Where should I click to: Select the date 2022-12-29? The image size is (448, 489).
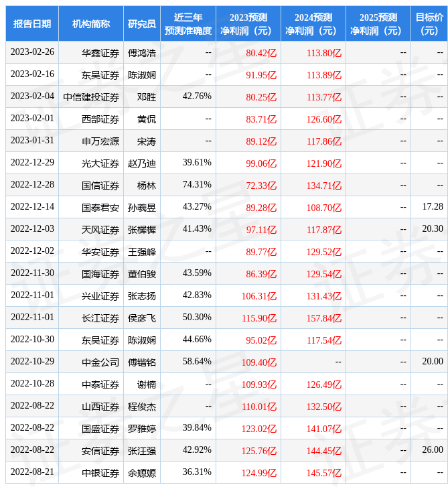32,163
